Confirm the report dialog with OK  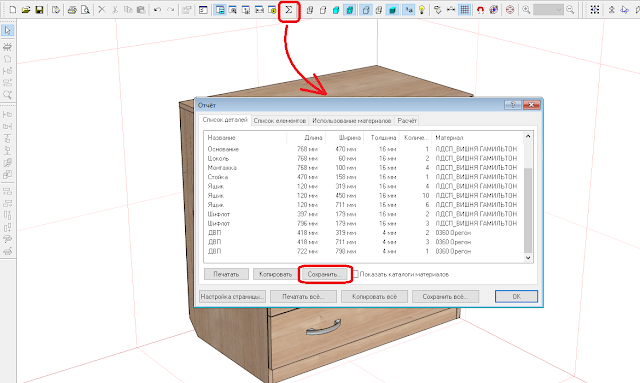516,296
